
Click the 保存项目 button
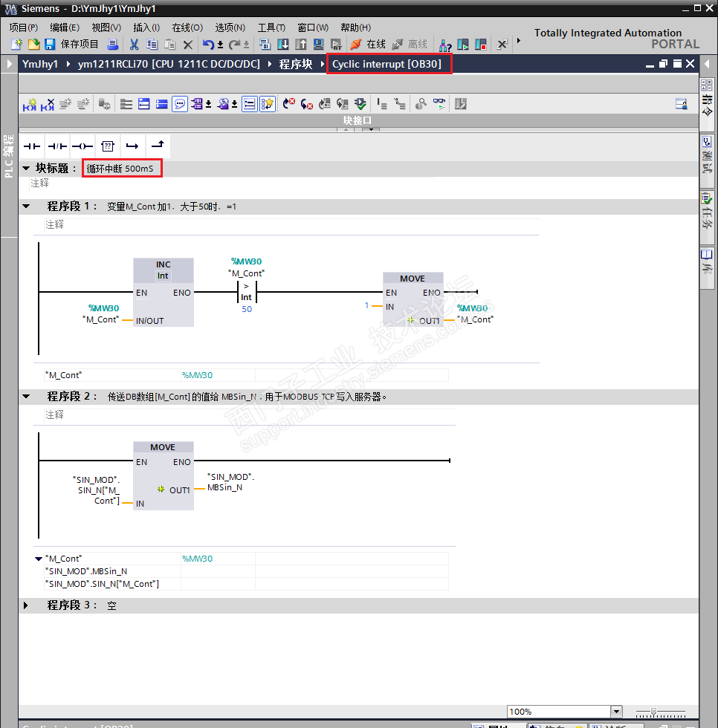pos(80,45)
